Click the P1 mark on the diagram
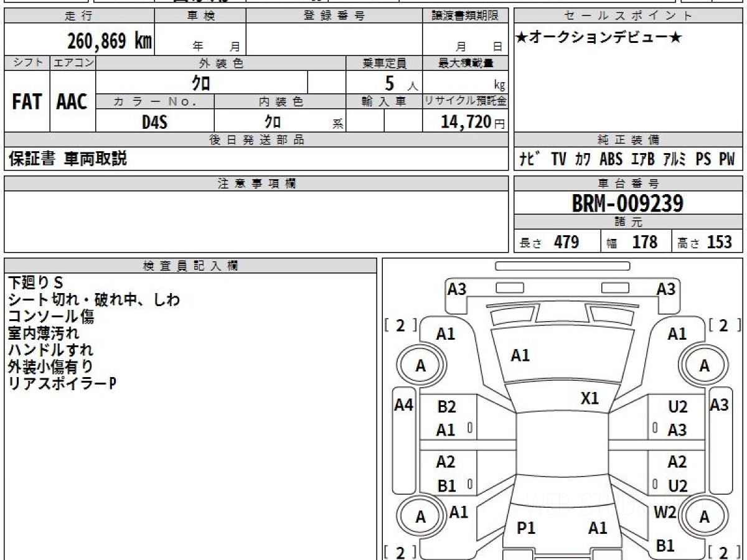This screenshot has width=747, height=560. [526, 528]
